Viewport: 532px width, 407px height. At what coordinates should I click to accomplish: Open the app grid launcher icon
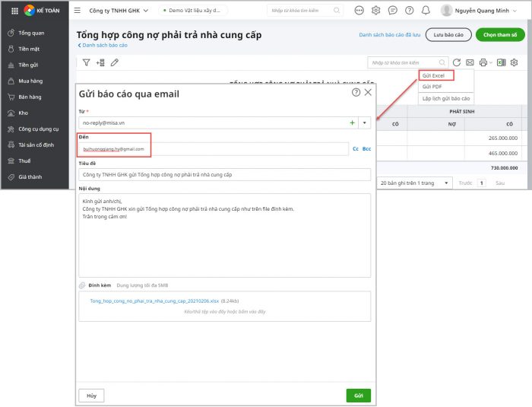tap(14, 11)
